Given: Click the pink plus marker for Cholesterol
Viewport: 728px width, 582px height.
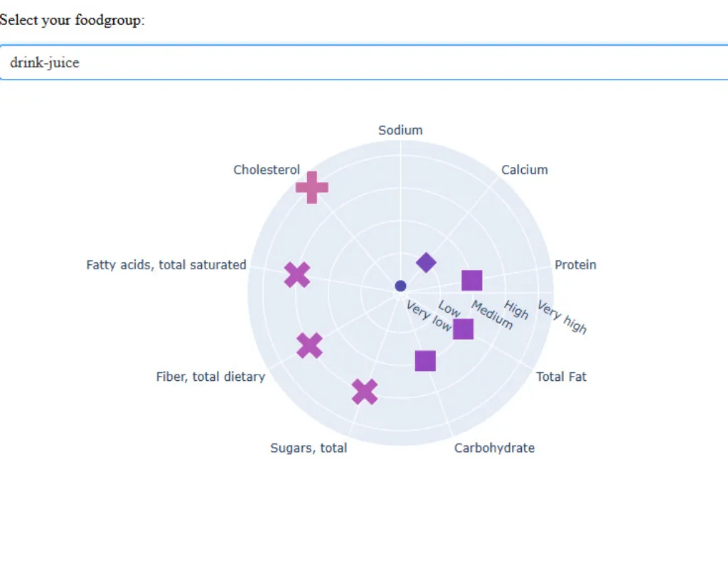Looking at the screenshot, I should 311,188.
